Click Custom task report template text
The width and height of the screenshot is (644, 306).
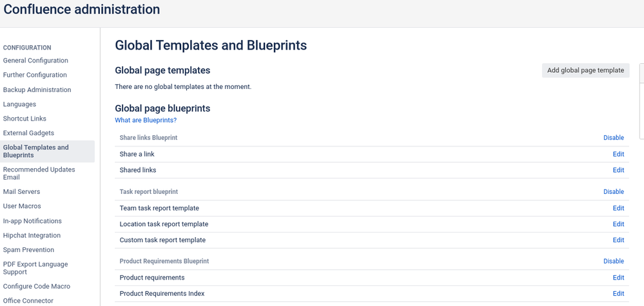pos(162,240)
